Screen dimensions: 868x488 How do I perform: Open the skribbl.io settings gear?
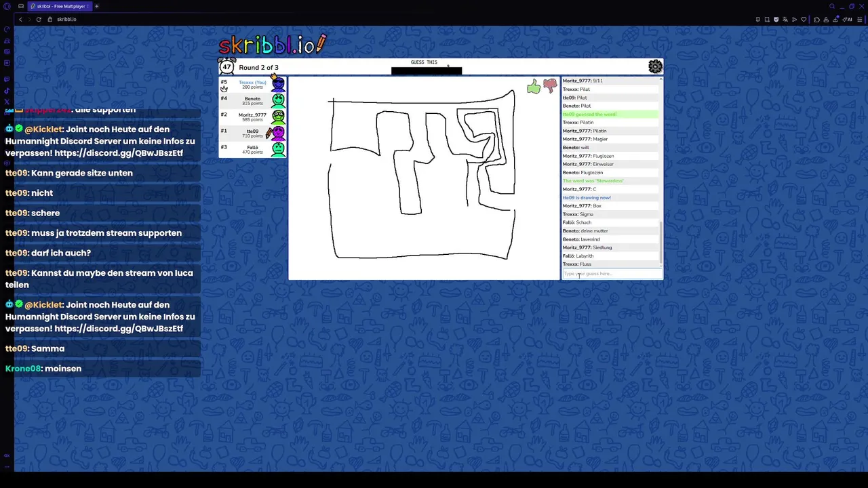click(655, 66)
